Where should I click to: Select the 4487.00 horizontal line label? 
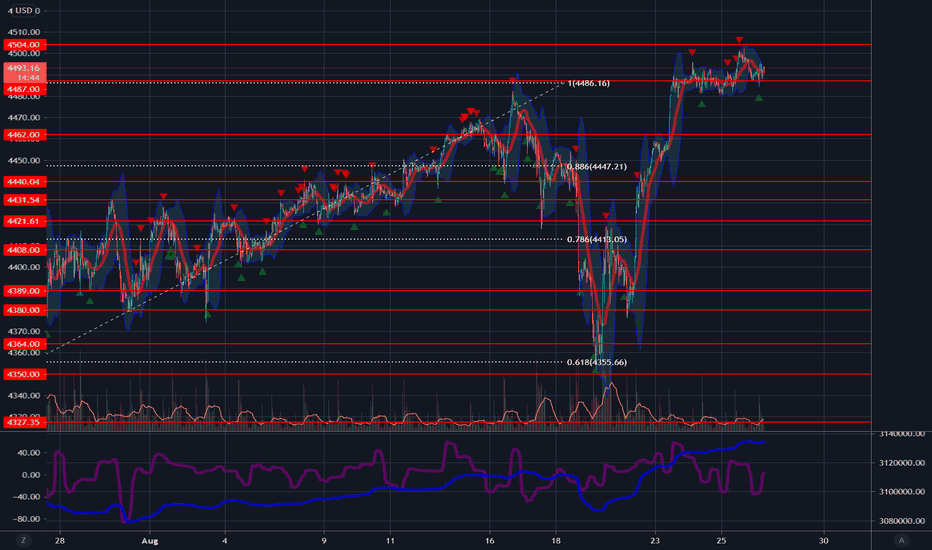[24, 89]
